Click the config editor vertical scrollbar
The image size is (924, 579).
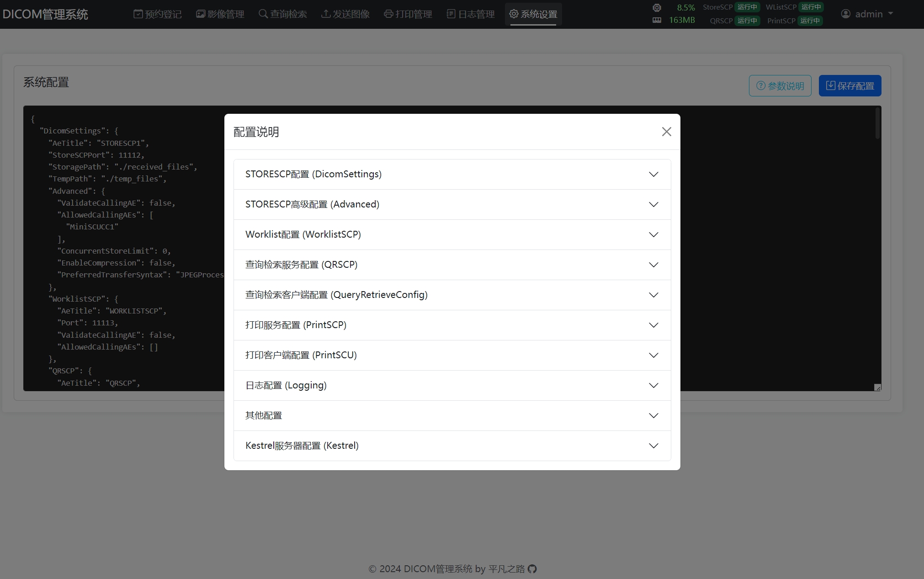click(x=877, y=123)
